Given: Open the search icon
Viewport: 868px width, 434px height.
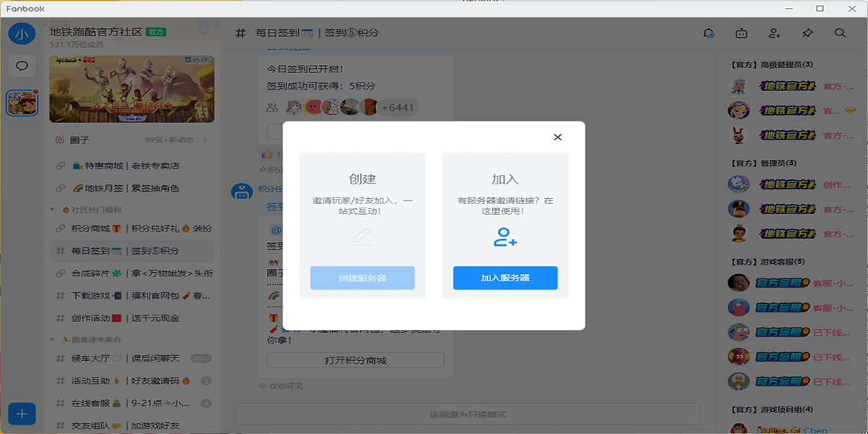Looking at the screenshot, I should pos(839,33).
